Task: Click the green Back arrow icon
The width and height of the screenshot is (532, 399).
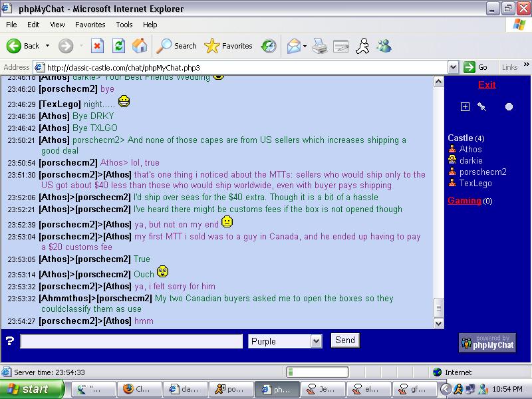Action: pos(13,46)
